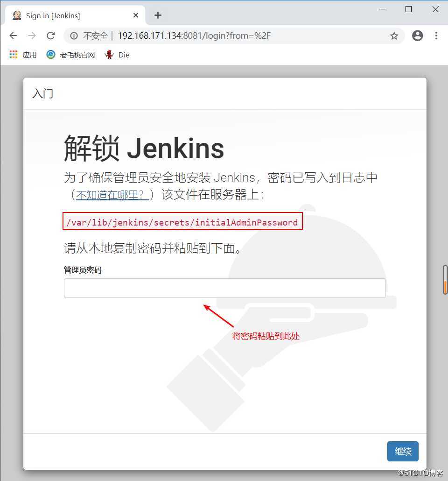Open the 应用 apps grid shortcut

coord(23,55)
